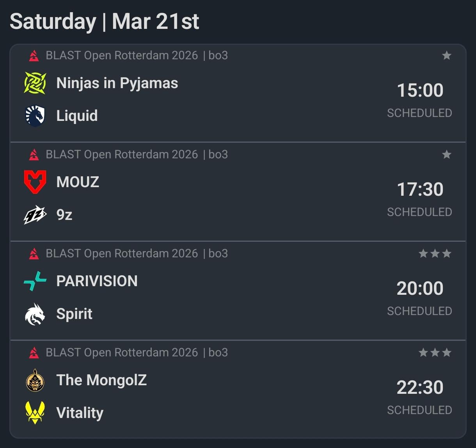The image size is (476, 448).
Task: Open BLAST Open Rotterdam 2026 link above MOUZ
Action: tap(122, 155)
